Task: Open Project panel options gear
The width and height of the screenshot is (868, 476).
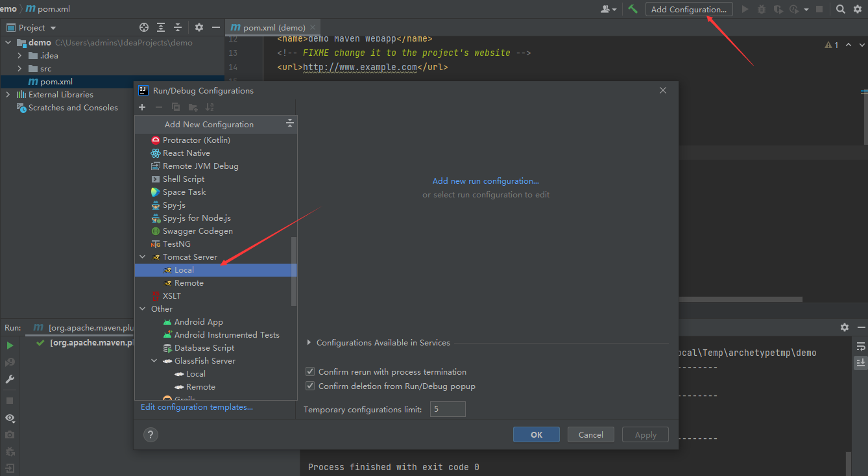Action: 199,27
